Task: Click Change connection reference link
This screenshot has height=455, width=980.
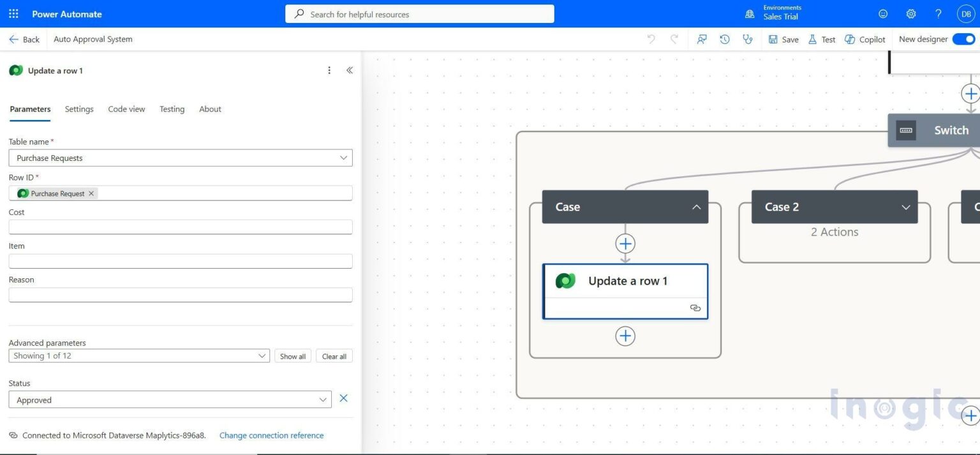Action: click(271, 435)
